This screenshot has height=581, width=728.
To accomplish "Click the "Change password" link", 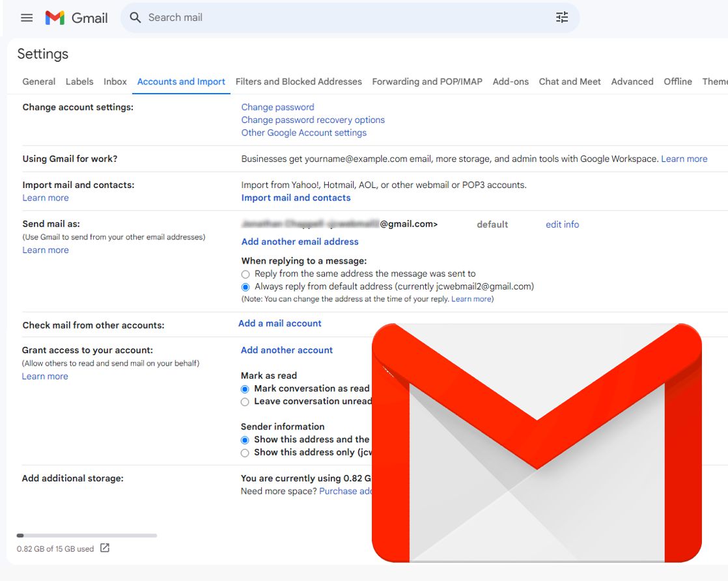I will pos(277,107).
